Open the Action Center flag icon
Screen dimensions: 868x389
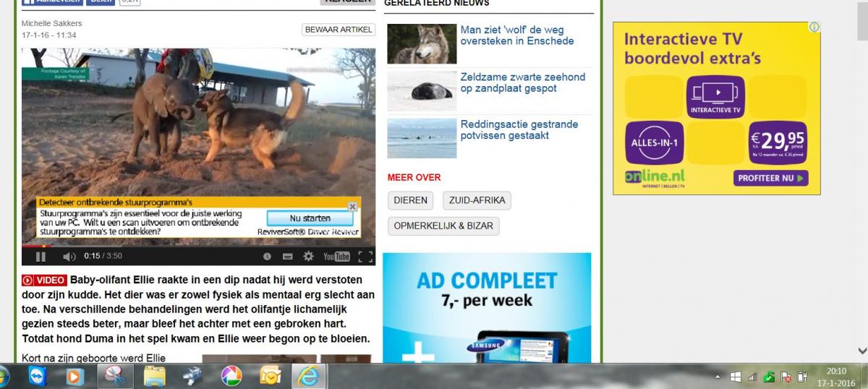click(x=786, y=377)
